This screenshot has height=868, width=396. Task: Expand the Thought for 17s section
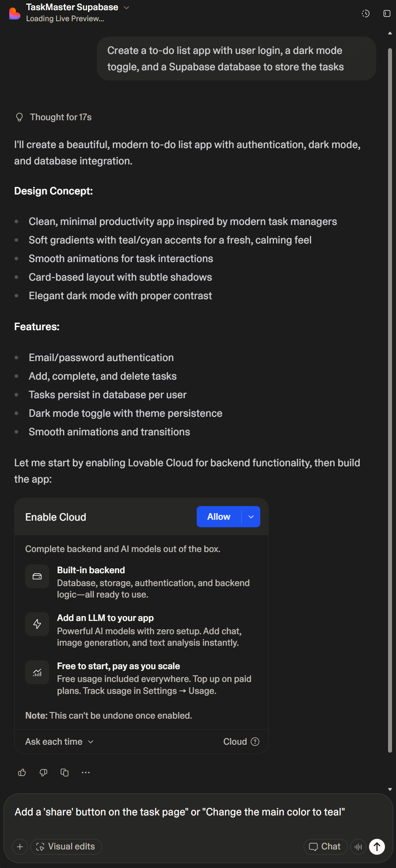click(61, 117)
